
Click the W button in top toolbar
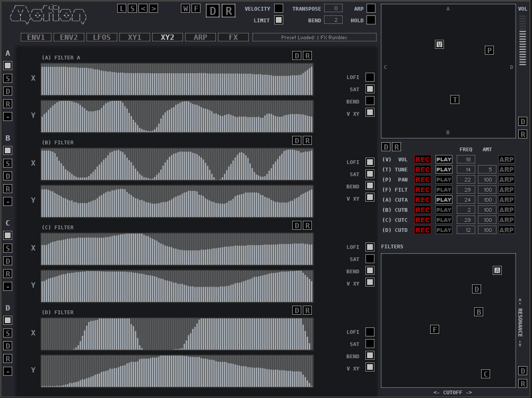pos(185,8)
